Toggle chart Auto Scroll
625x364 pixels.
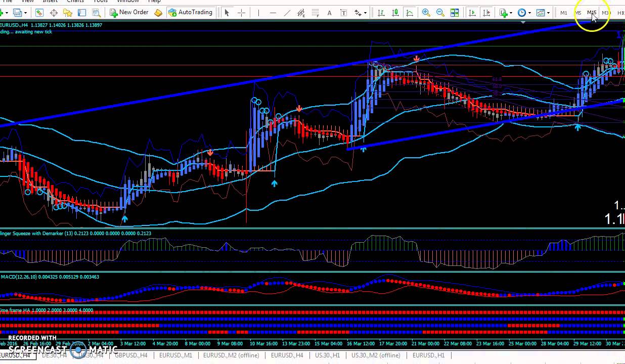(x=472, y=13)
